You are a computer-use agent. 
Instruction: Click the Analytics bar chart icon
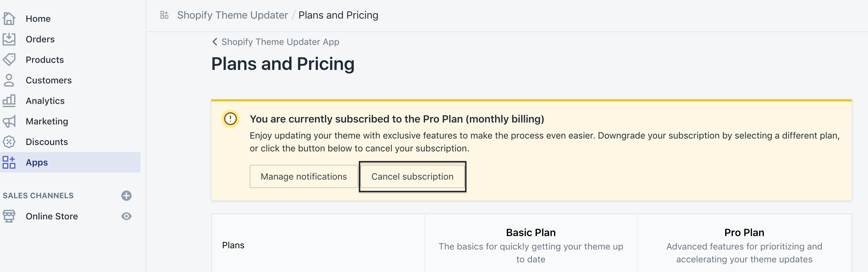pyautogui.click(x=9, y=101)
